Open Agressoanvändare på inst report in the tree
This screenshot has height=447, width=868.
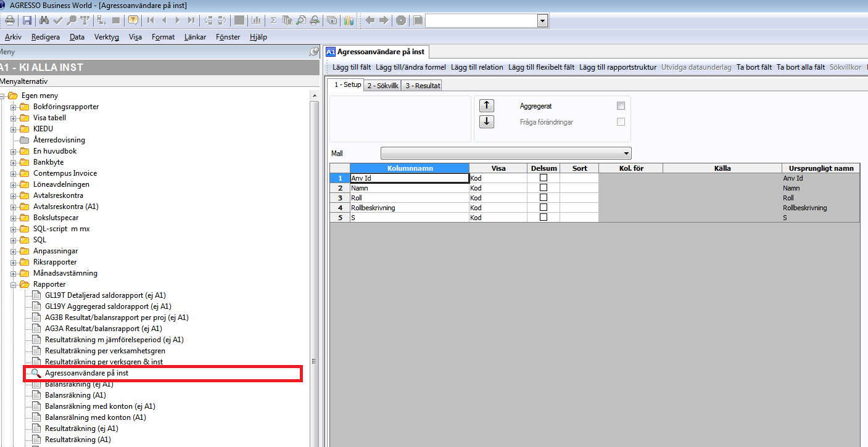coord(86,373)
